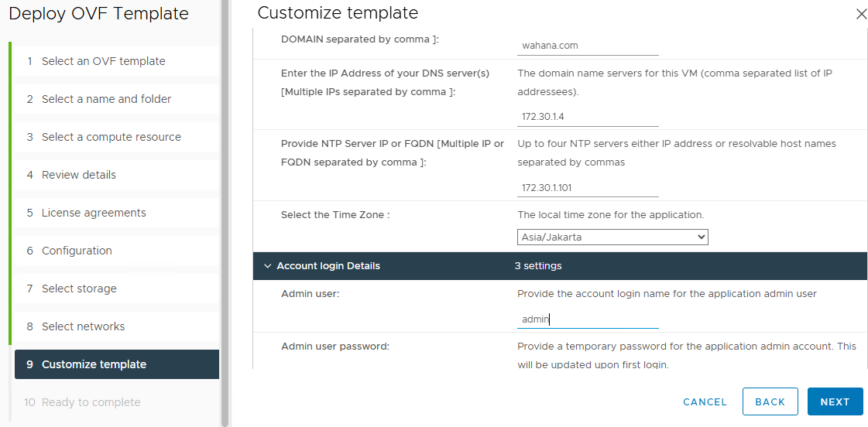
Task: Click the BACK button
Action: point(770,401)
